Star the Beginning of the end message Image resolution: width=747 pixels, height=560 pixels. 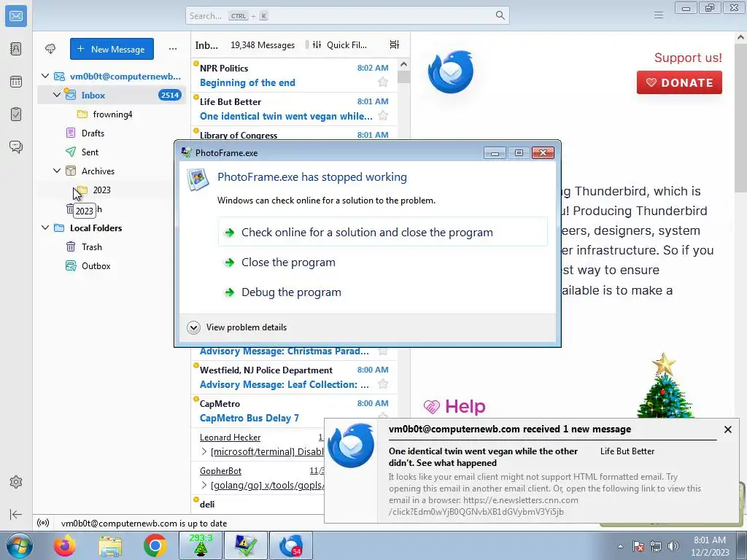tap(382, 82)
